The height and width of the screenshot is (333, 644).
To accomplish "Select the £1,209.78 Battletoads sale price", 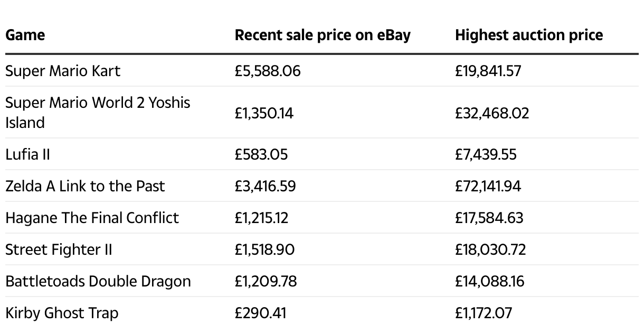I will (266, 281).
